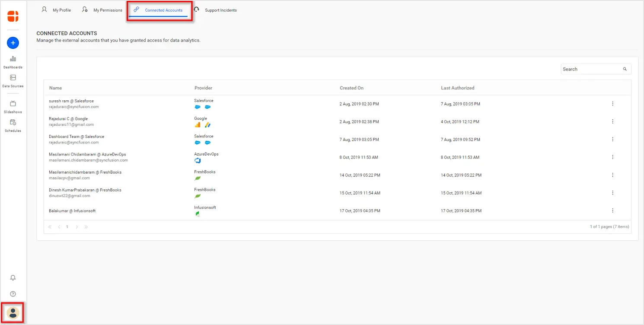Go to Slideshows in the sidebar
The height and width of the screenshot is (325, 644).
click(13, 106)
